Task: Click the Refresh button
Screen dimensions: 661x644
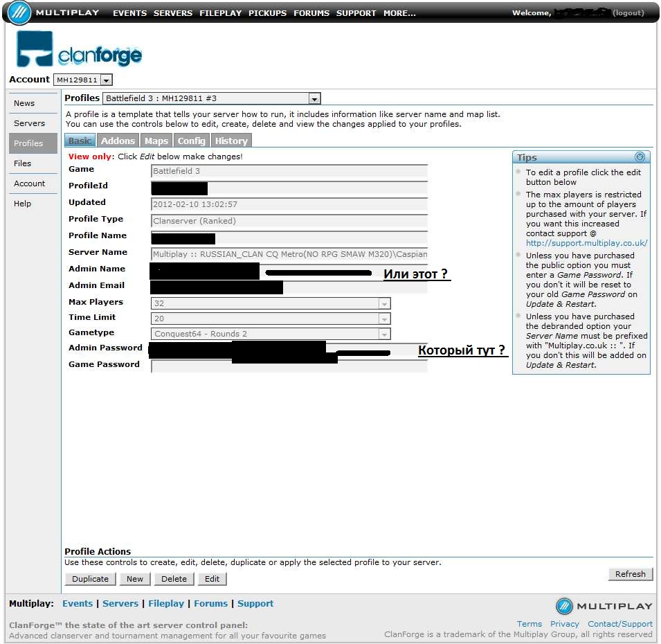Action: [631, 574]
